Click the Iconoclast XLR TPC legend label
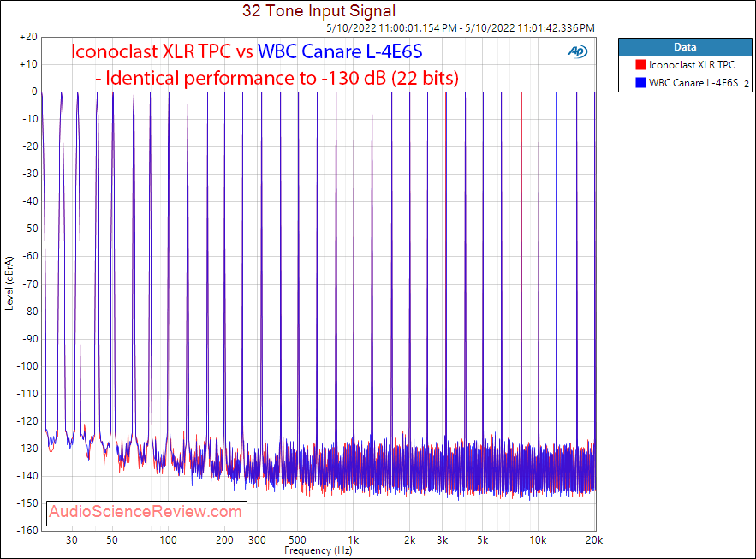This screenshot has height=559, width=756. click(692, 64)
